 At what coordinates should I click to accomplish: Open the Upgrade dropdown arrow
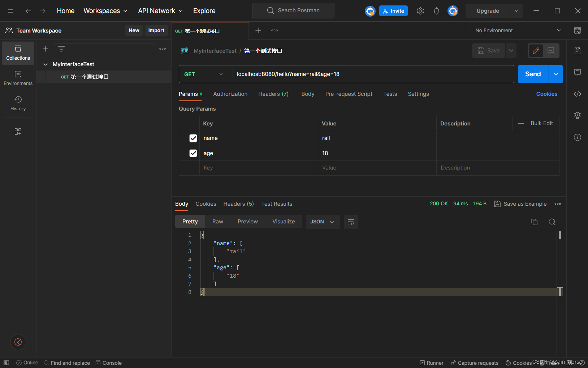516,11
